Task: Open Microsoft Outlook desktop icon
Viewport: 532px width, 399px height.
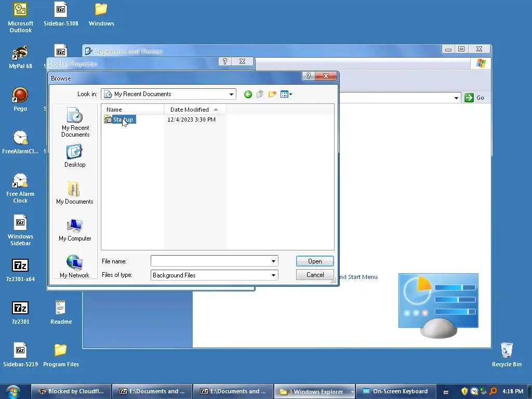Action: tap(20, 18)
